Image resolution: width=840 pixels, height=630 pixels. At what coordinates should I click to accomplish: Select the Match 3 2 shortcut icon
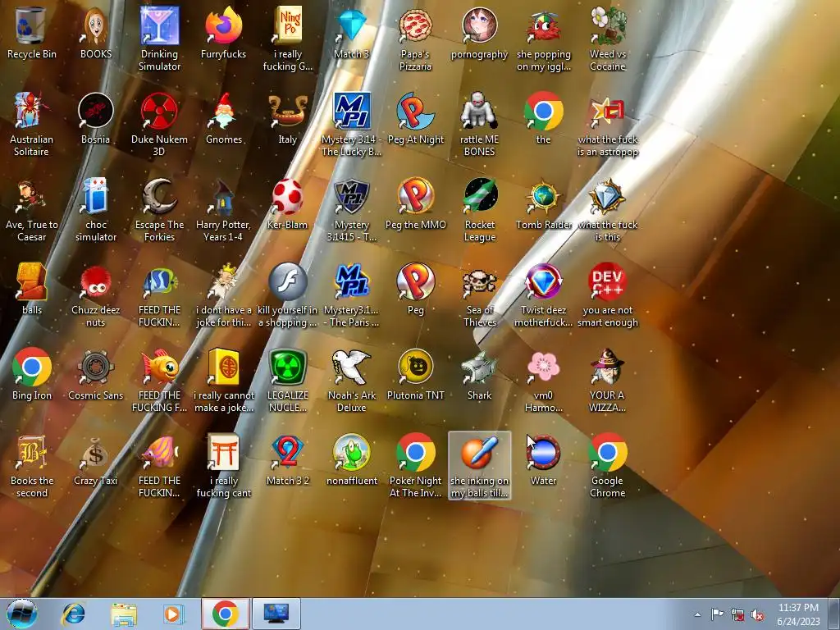pyautogui.click(x=288, y=453)
